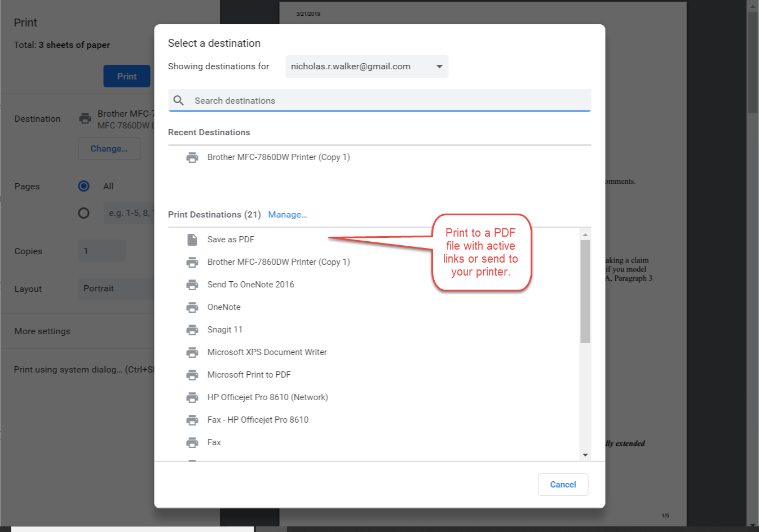759x532 pixels.
Task: Click destinations list scroll down arrow
Action: click(585, 455)
